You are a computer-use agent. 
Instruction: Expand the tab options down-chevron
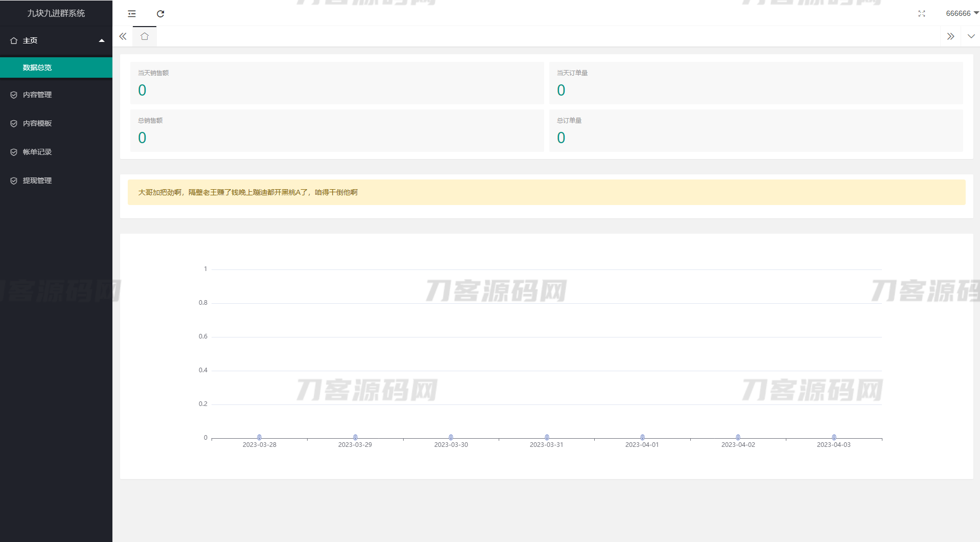click(x=971, y=36)
